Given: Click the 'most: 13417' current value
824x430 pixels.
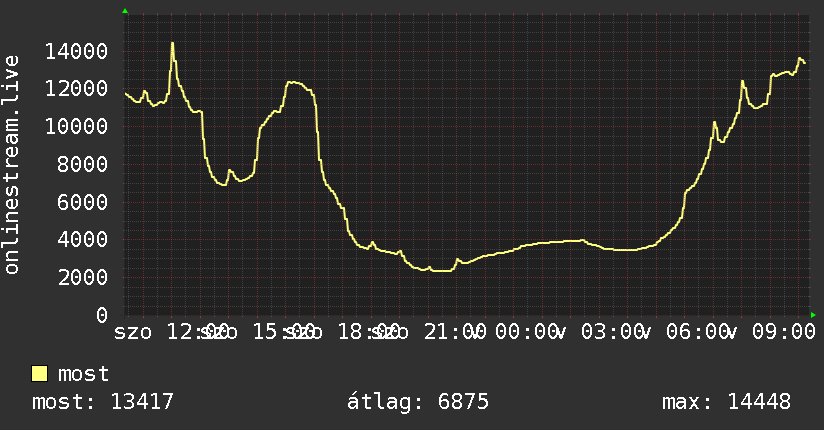Looking at the screenshot, I should 103,402.
